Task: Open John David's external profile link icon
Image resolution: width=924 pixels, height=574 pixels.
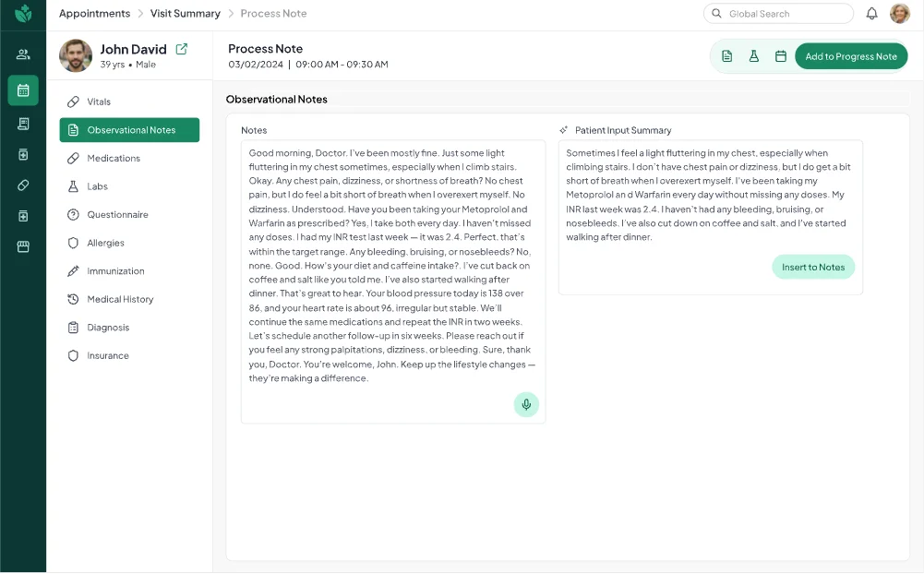Action: pos(182,49)
